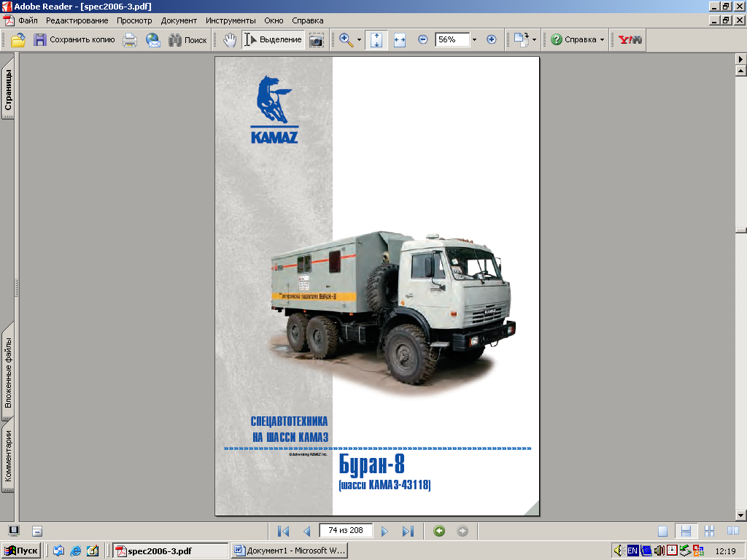This screenshot has height=560, width=747.
Task: Click the green Previous View button
Action: 439,531
